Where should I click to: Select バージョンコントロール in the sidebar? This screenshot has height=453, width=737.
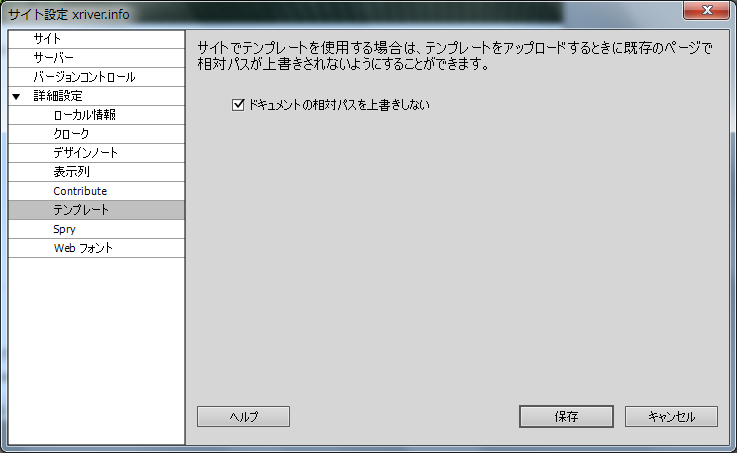pos(96,77)
